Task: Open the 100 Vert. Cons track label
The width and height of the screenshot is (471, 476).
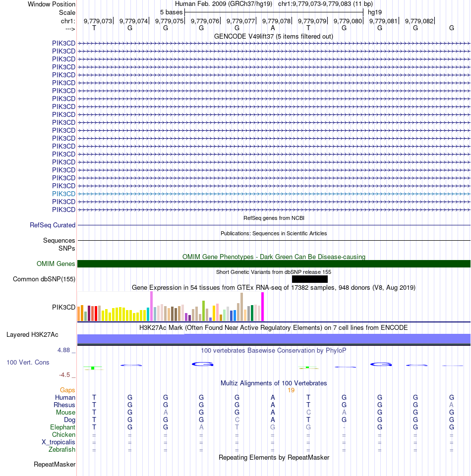Action: [28, 362]
